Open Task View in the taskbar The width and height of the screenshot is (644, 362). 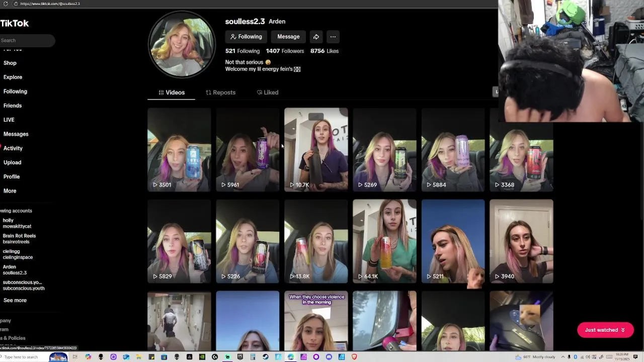click(75, 357)
